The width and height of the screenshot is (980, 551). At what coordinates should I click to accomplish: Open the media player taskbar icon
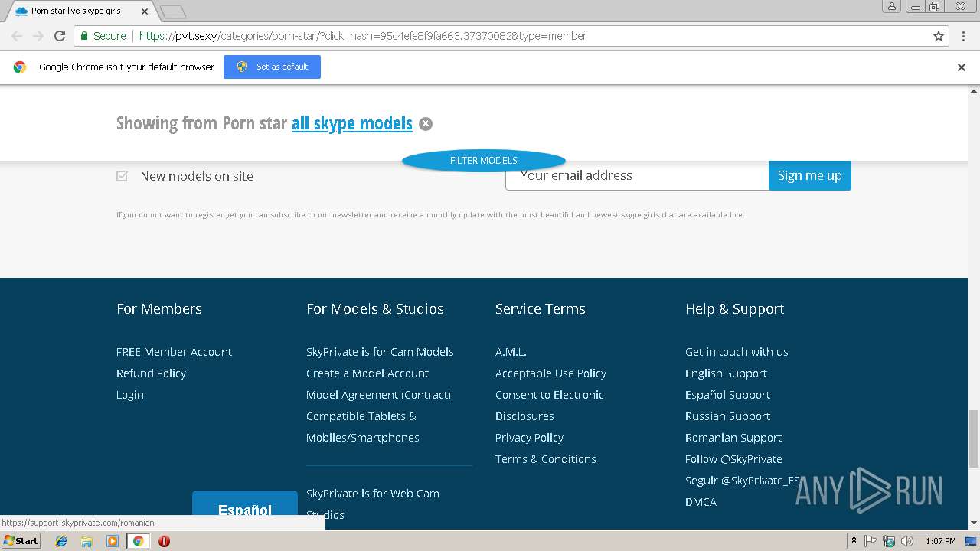pyautogui.click(x=113, y=541)
